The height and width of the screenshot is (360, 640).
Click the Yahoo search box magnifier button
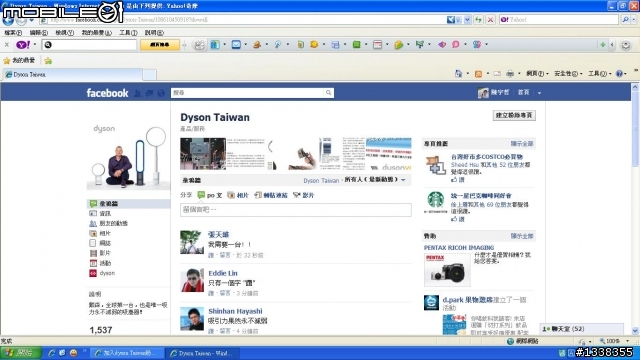(625, 20)
